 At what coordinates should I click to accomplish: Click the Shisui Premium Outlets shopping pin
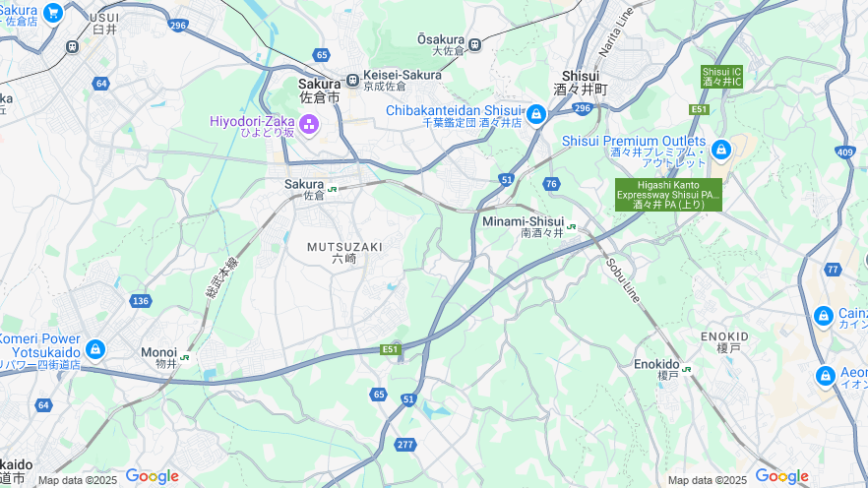(720, 150)
